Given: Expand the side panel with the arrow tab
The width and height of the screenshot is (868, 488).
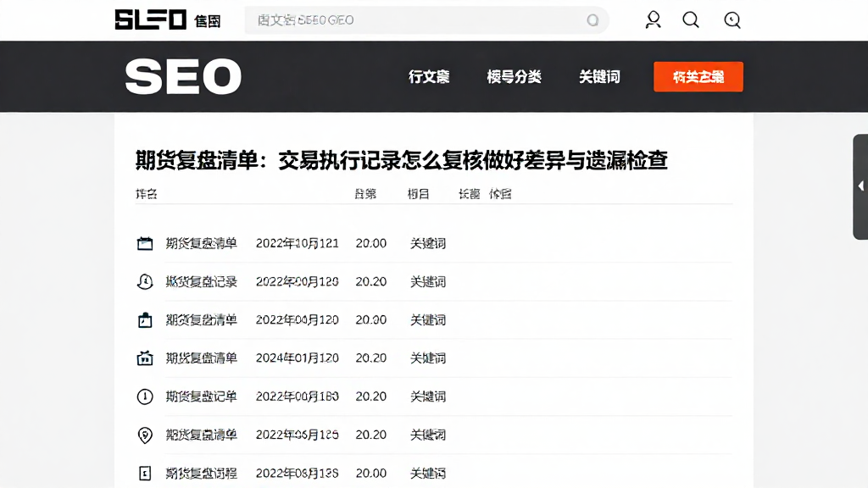Looking at the screenshot, I should [860, 186].
